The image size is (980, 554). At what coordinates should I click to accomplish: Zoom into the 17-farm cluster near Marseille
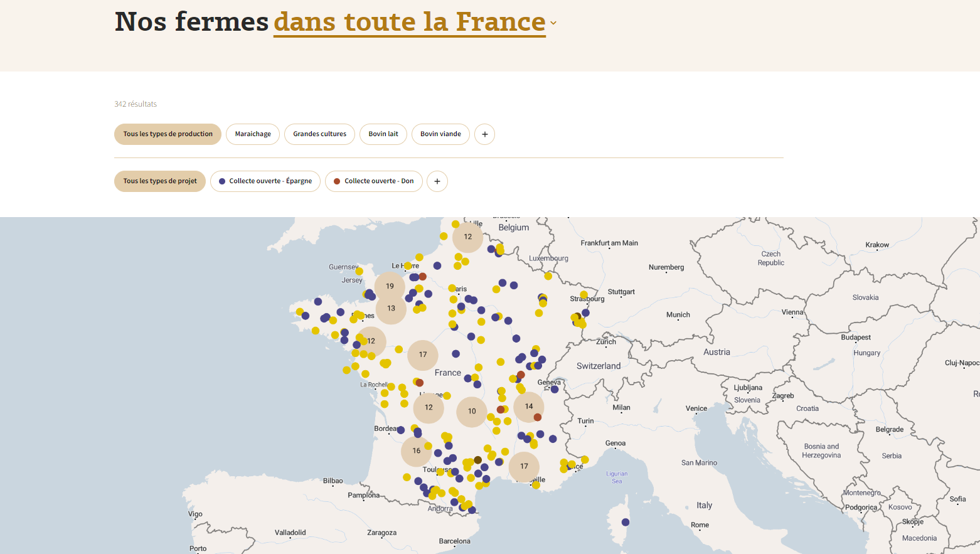tap(524, 466)
